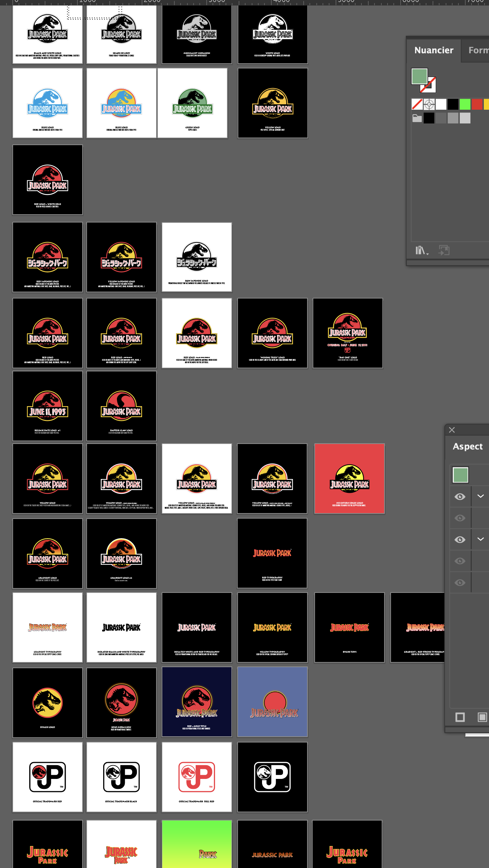Select the Yellow Typography artboard
This screenshot has width=489, height=868.
click(272, 627)
